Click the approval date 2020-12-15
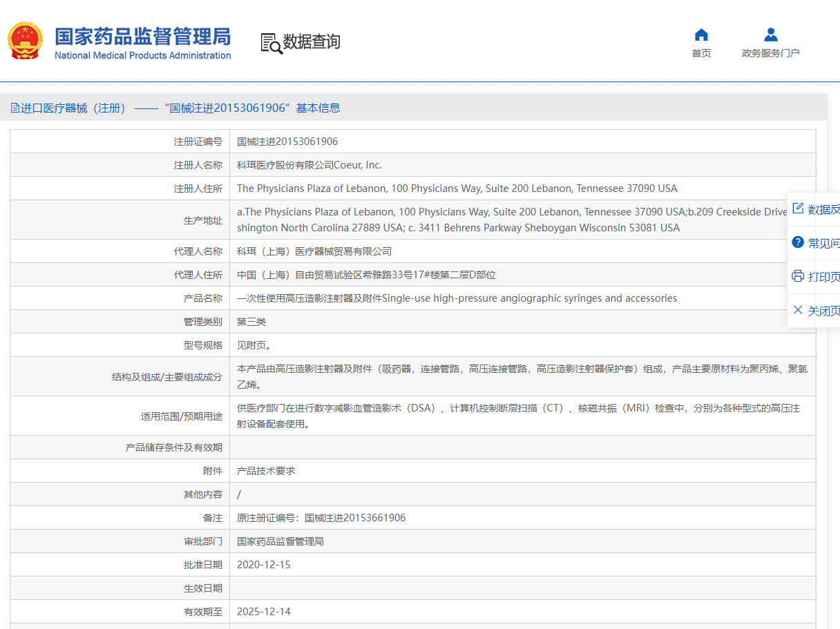The image size is (840, 629). (x=264, y=565)
